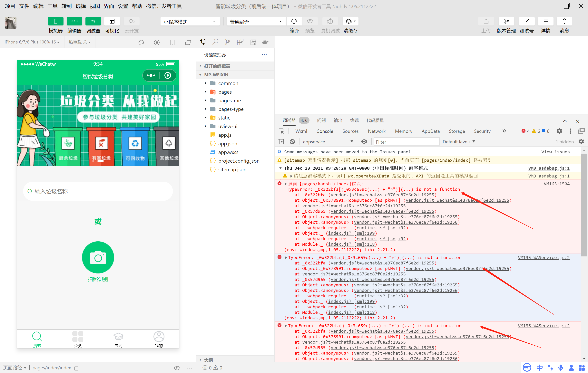Click the search icon in editor sidebar
This screenshot has height=373, width=588.
pyautogui.click(x=215, y=42)
